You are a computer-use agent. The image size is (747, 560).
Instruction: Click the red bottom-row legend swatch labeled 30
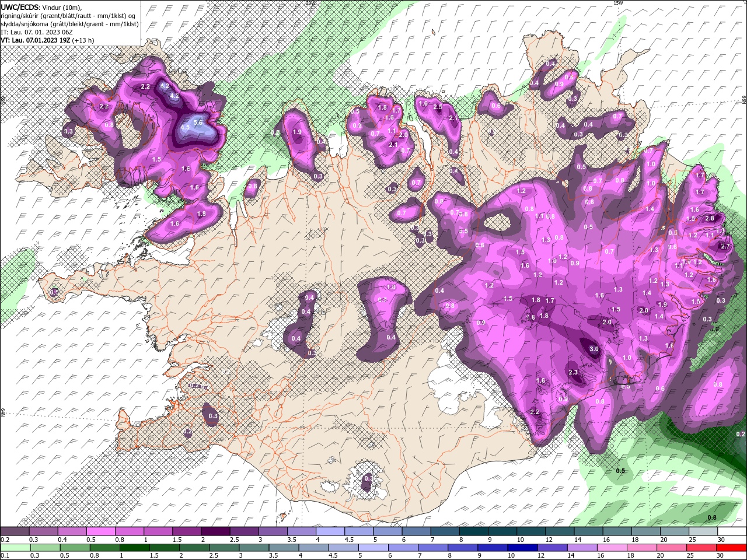[x=731, y=548]
